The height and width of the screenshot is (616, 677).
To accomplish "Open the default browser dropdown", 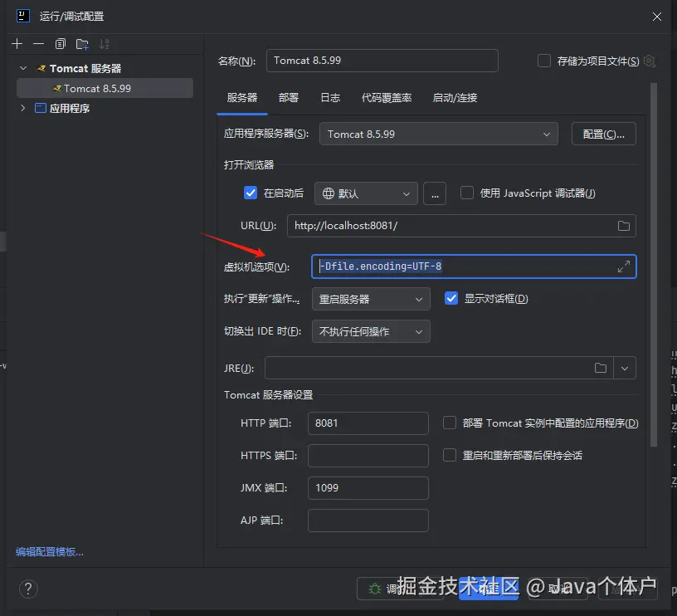I will (x=366, y=193).
